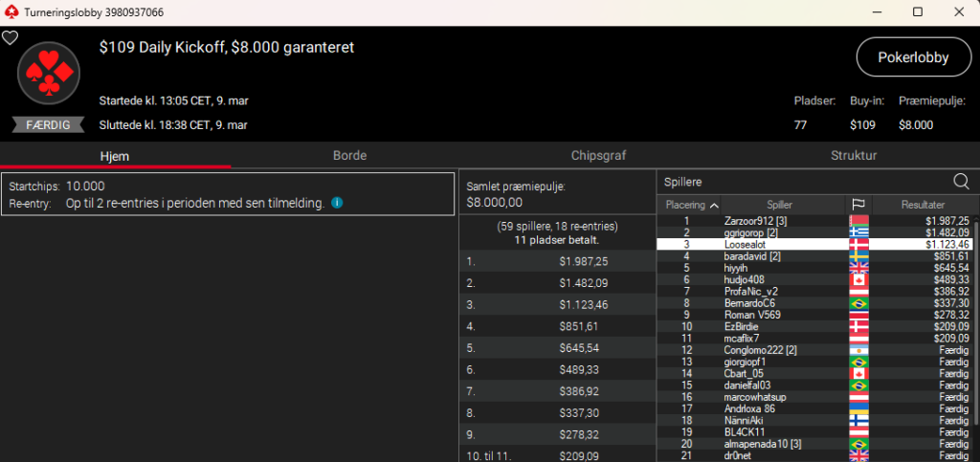Click the Danish flag beside Loosealot
This screenshot has height=462, width=980.
[x=857, y=245]
